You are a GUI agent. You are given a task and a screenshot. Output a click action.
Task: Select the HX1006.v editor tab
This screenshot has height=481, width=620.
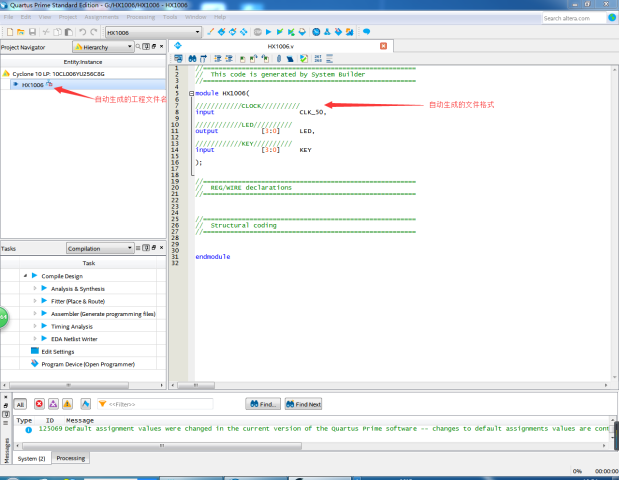(x=280, y=46)
